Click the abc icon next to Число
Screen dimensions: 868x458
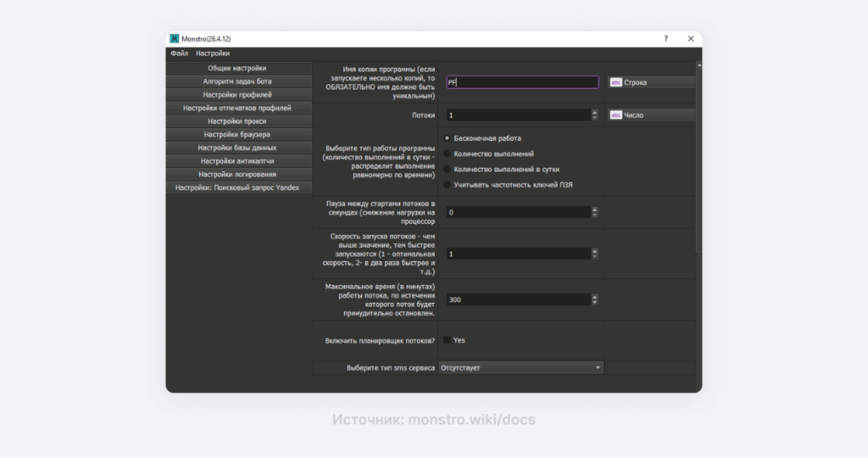tap(615, 115)
